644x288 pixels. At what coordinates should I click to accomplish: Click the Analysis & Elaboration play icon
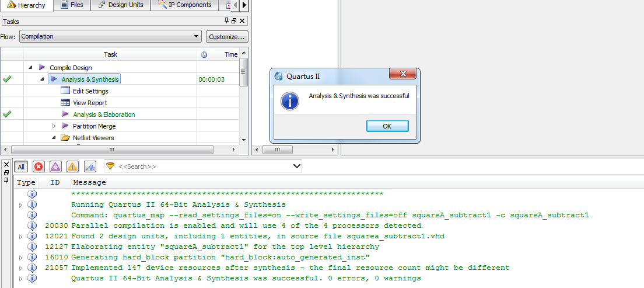(x=65, y=114)
